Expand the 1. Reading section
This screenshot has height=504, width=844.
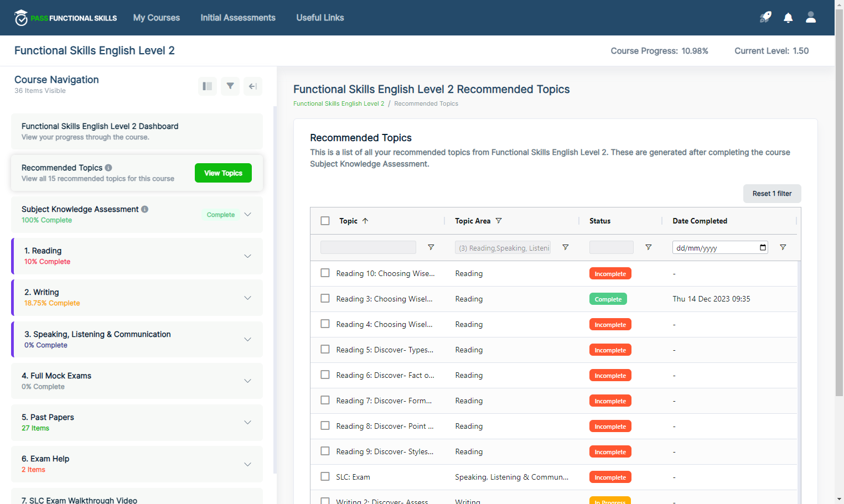(x=248, y=256)
